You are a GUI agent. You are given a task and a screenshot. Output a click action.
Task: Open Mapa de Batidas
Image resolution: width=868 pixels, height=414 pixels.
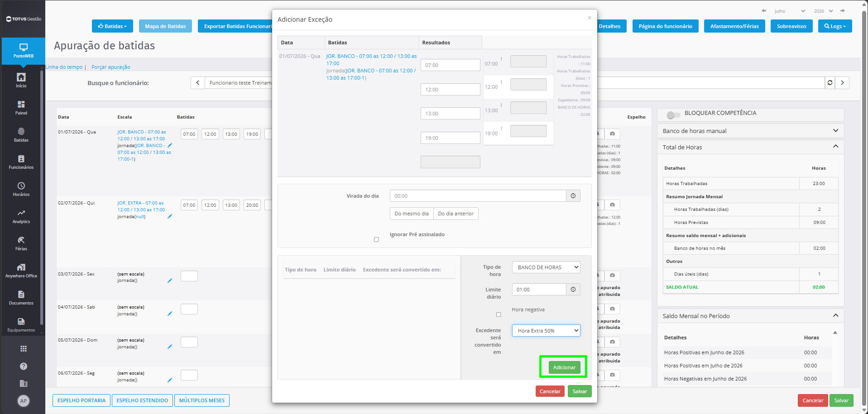[165, 26]
